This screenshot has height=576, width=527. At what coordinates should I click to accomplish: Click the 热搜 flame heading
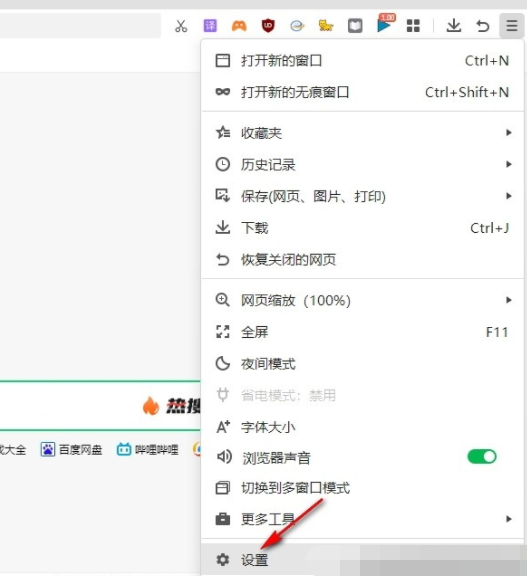click(171, 406)
